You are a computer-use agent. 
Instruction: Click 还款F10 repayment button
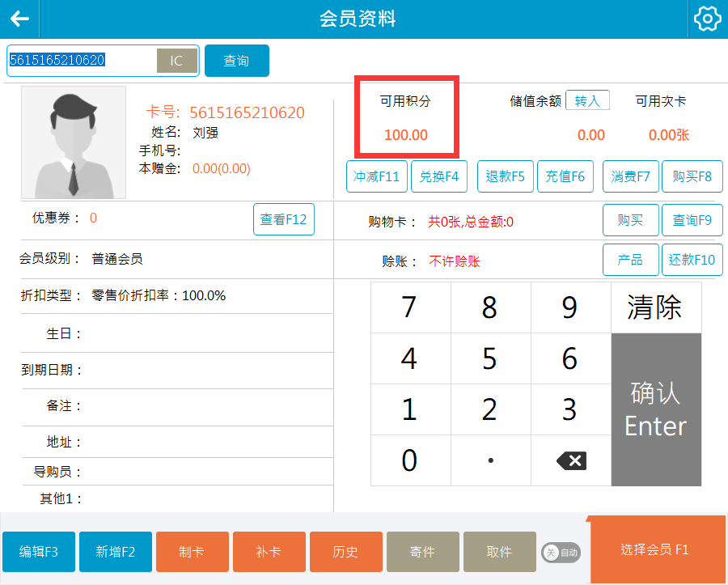pyautogui.click(x=692, y=260)
